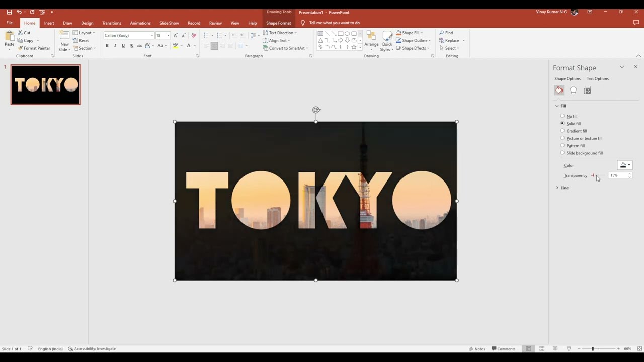Open the Shape Effects dropdown
Screen dimensions: 644x362
(x=412, y=48)
